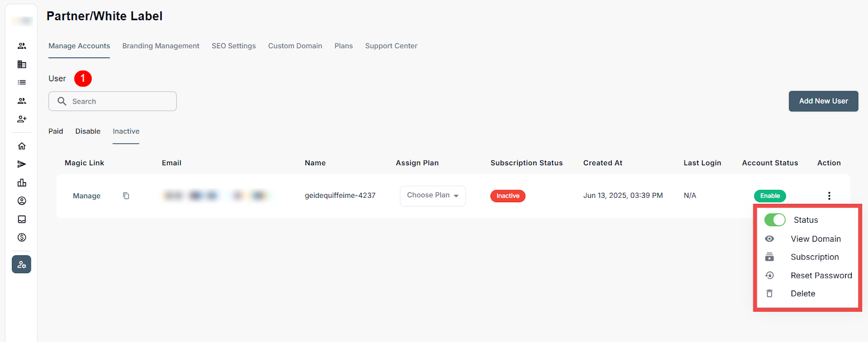Open the Choose Plan dropdown
868x342 pixels.
click(432, 196)
